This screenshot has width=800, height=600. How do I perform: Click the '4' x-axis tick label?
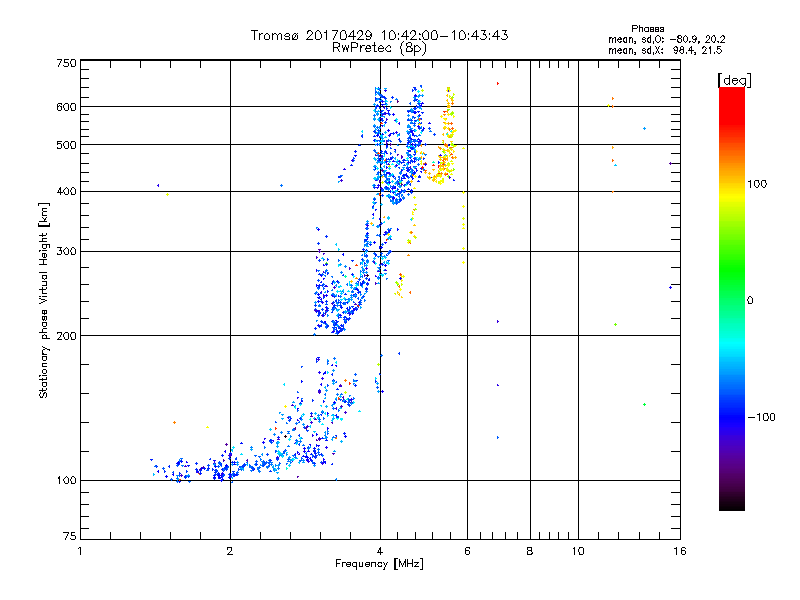point(380,551)
